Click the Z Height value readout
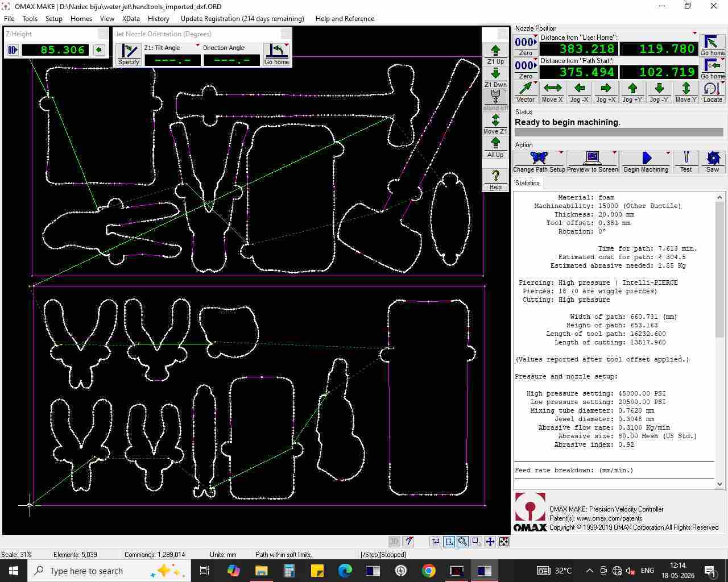The width and height of the screenshot is (728, 582). coord(55,50)
